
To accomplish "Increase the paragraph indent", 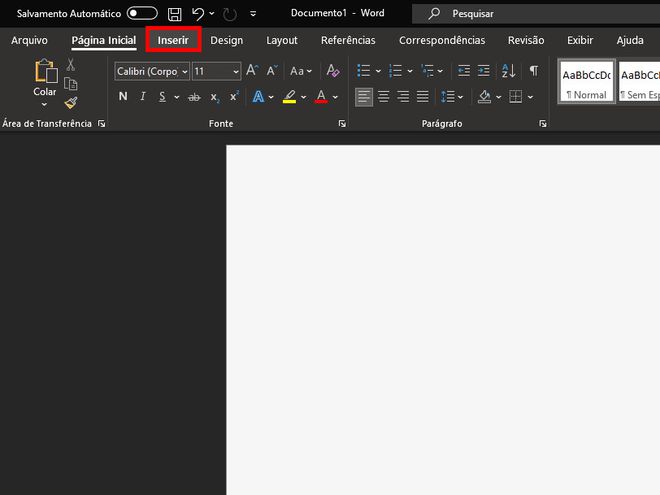I will click(484, 70).
